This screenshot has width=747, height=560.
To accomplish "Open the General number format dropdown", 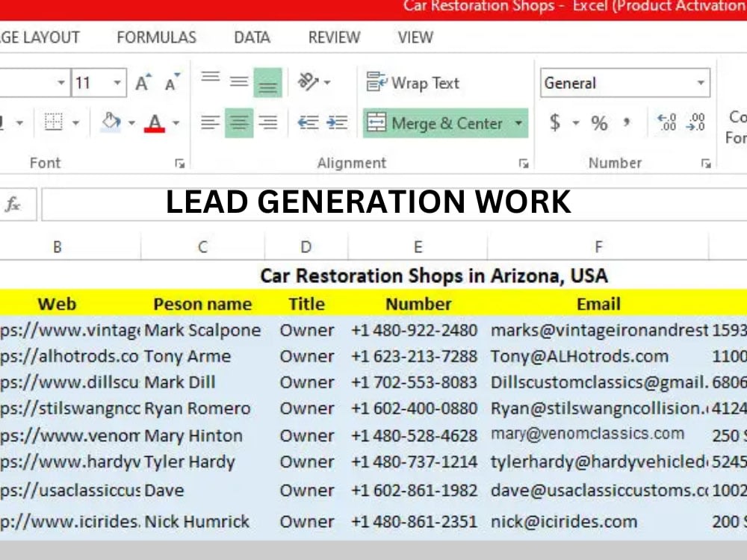I will tap(701, 82).
